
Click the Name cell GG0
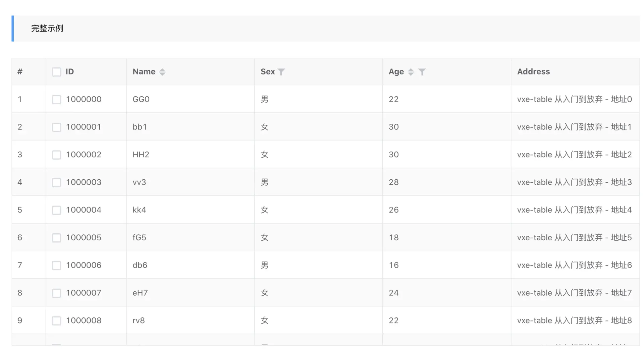tap(141, 99)
